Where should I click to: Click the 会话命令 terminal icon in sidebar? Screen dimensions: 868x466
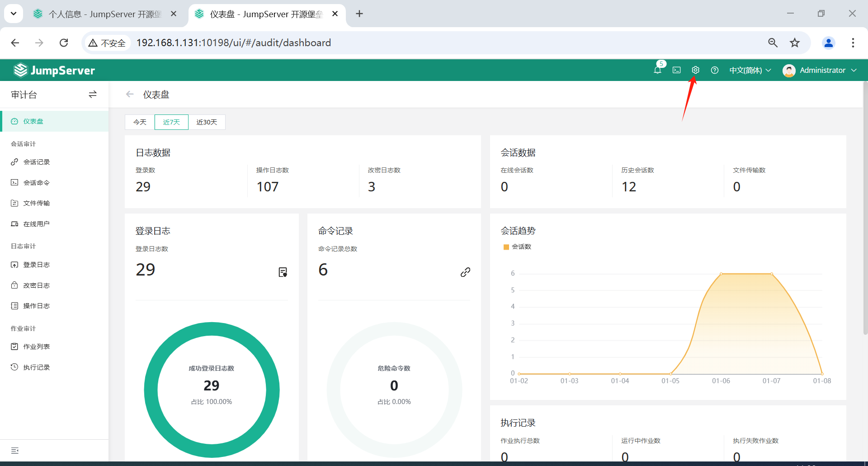tap(14, 182)
